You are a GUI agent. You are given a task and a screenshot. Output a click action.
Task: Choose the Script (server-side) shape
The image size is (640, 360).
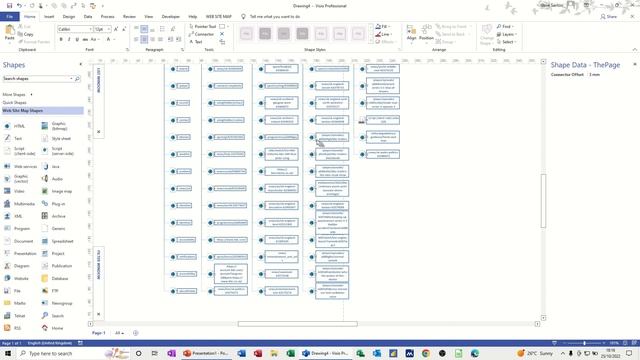(57, 151)
